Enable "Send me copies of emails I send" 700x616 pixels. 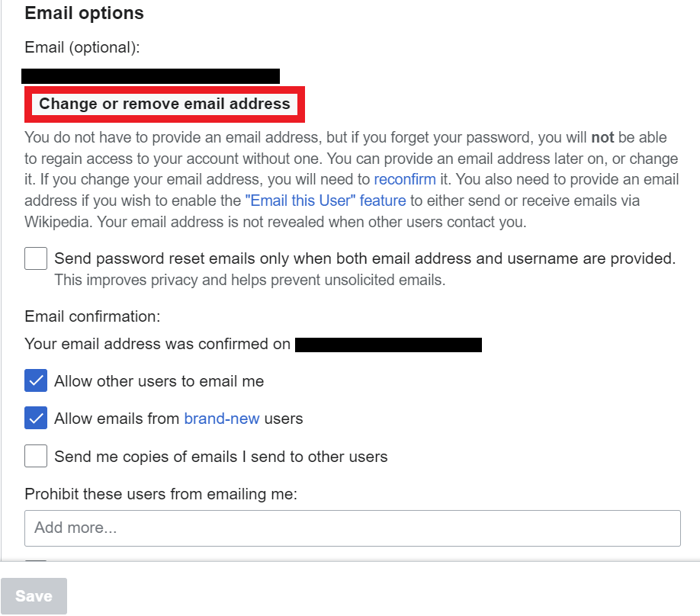35,455
